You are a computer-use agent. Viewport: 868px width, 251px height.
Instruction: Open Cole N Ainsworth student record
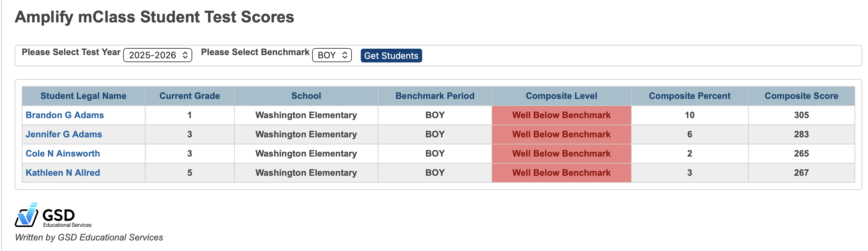(63, 153)
